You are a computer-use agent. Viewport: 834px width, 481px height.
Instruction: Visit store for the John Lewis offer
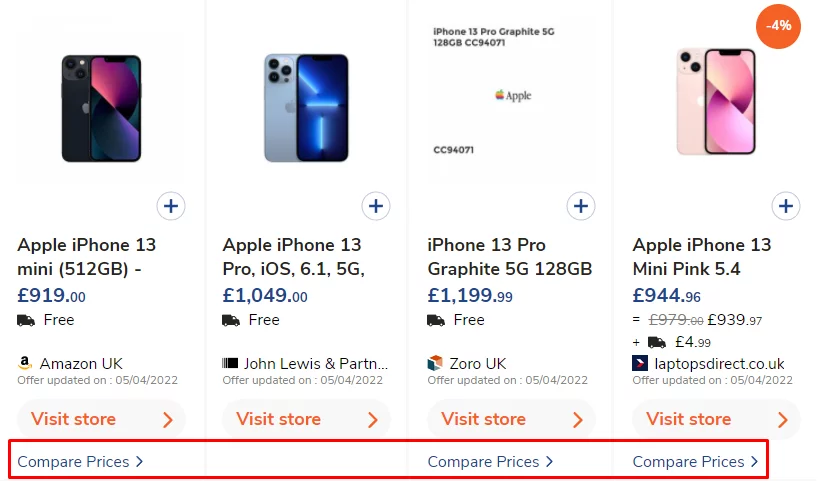(306, 419)
